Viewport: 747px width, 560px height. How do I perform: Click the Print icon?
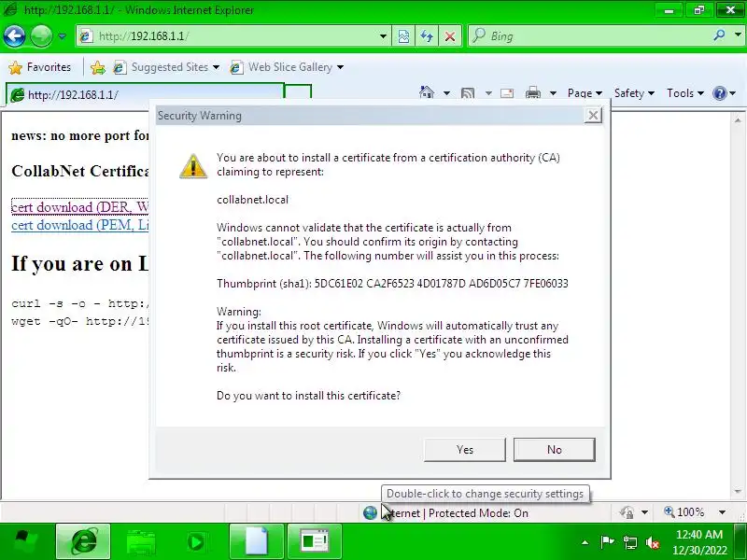532,92
